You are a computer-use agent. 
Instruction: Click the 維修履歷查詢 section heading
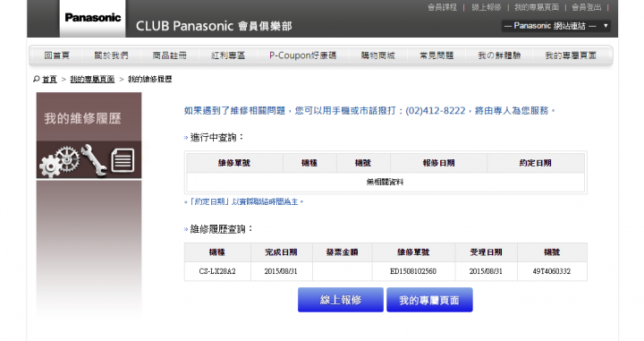coord(222,229)
